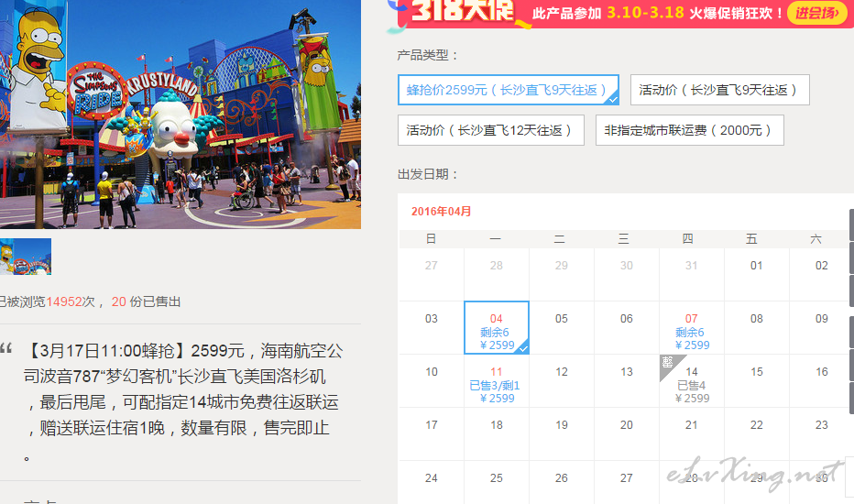Choose 活动价（长沙直飞12天往返）option
This screenshot has width=854, height=504.
(x=491, y=130)
